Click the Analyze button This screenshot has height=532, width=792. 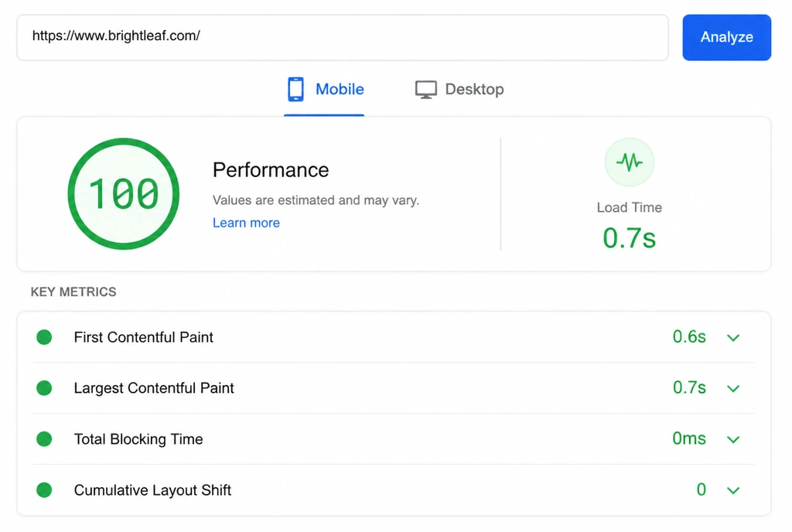click(x=726, y=37)
